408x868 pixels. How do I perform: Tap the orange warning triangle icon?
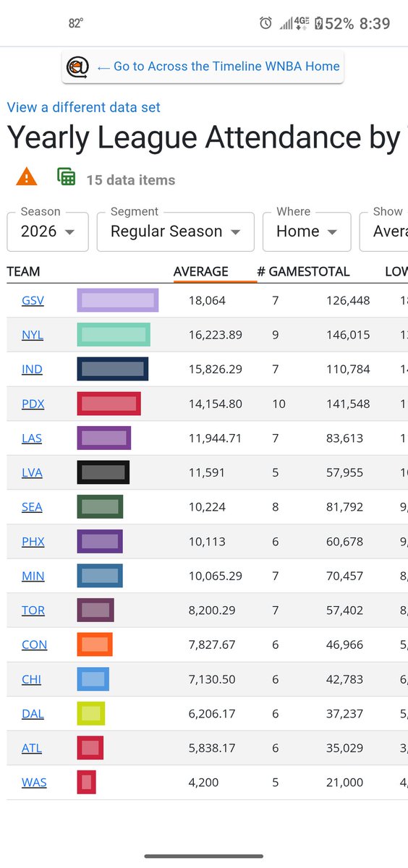(x=27, y=176)
